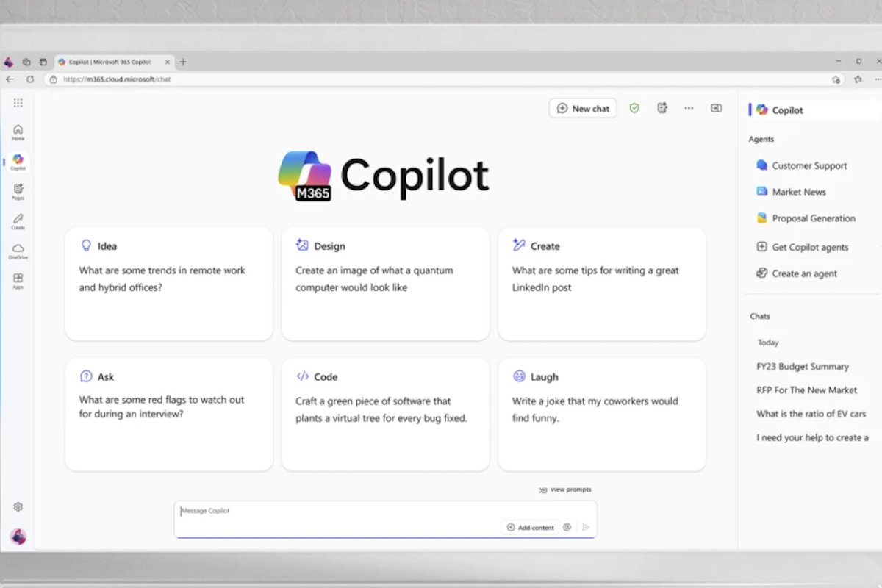Open Market News agent
882x588 pixels.
click(791, 192)
